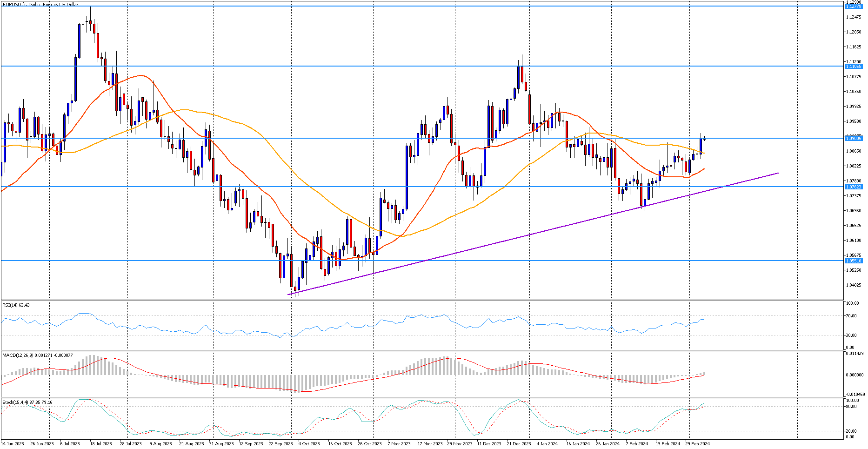Click the 1.12050 price scale tick

tap(854, 32)
